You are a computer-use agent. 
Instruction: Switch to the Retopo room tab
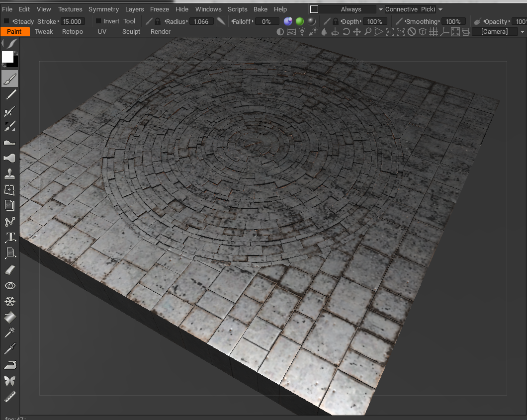(72, 31)
